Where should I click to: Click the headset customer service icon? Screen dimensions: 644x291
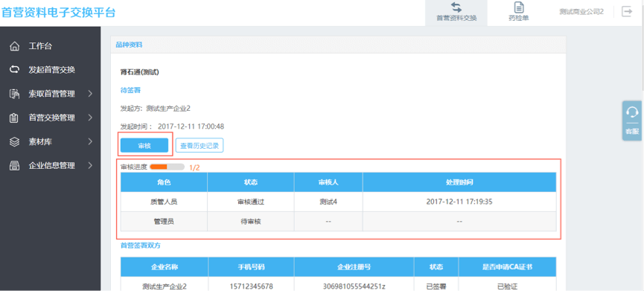tap(632, 112)
